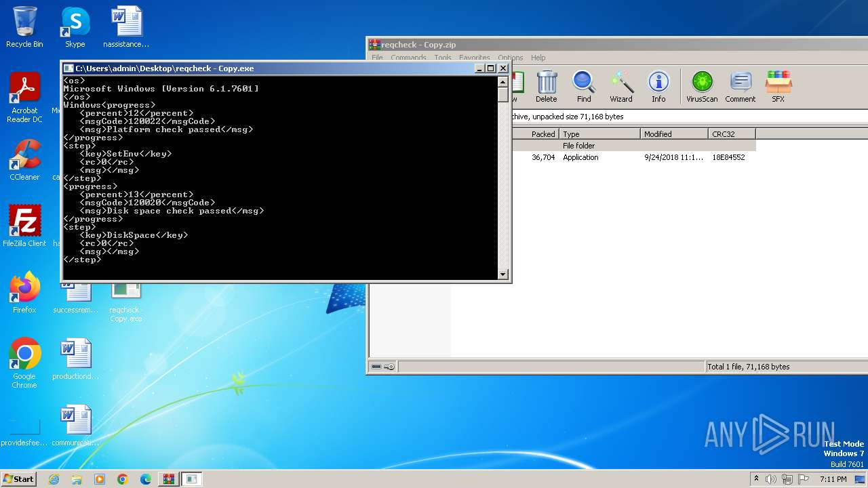Click the console system menu icon

point(68,68)
